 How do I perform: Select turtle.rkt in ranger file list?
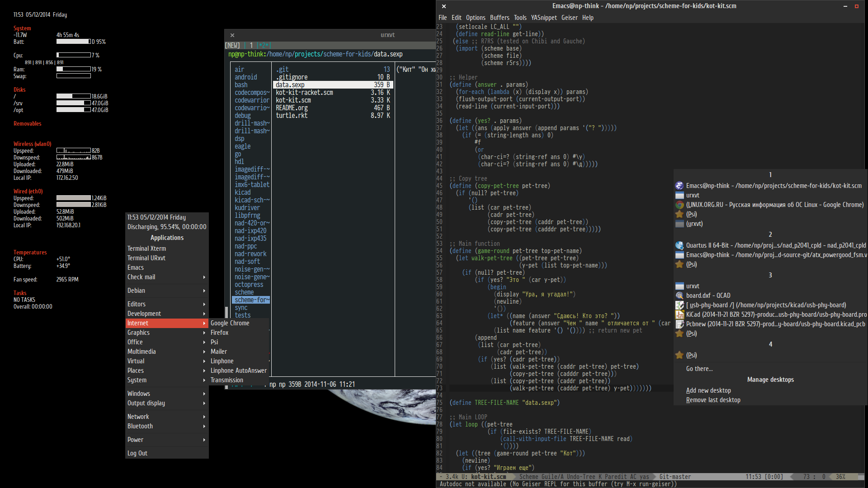coord(333,116)
